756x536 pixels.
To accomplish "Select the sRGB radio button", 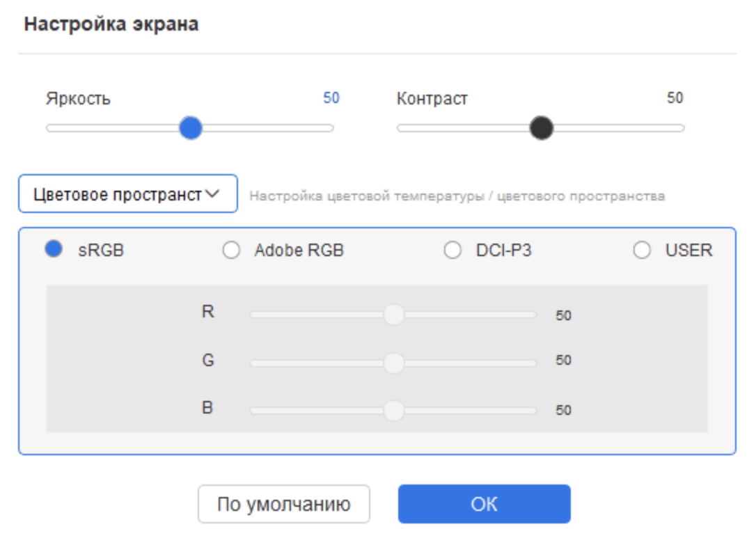I will pos(54,249).
